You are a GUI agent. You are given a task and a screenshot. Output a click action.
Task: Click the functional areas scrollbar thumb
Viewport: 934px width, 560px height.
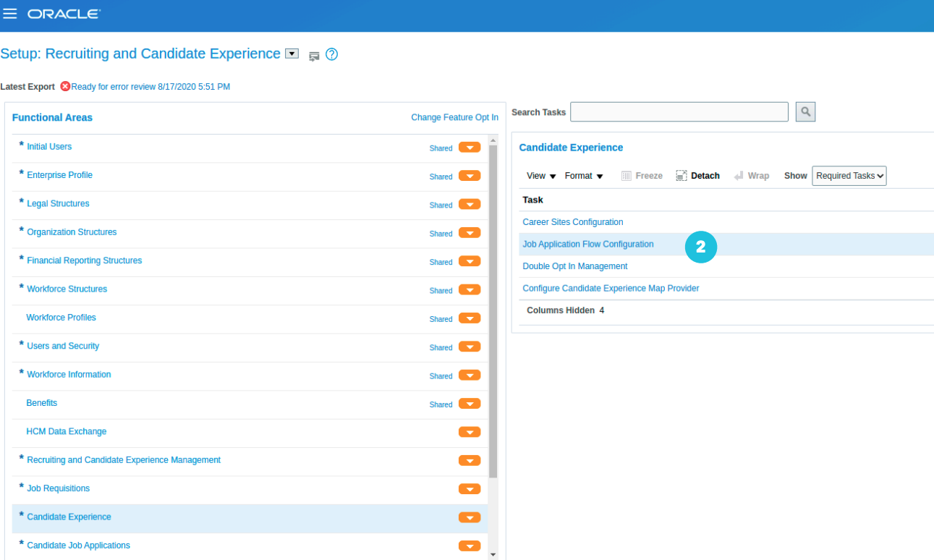493,311
